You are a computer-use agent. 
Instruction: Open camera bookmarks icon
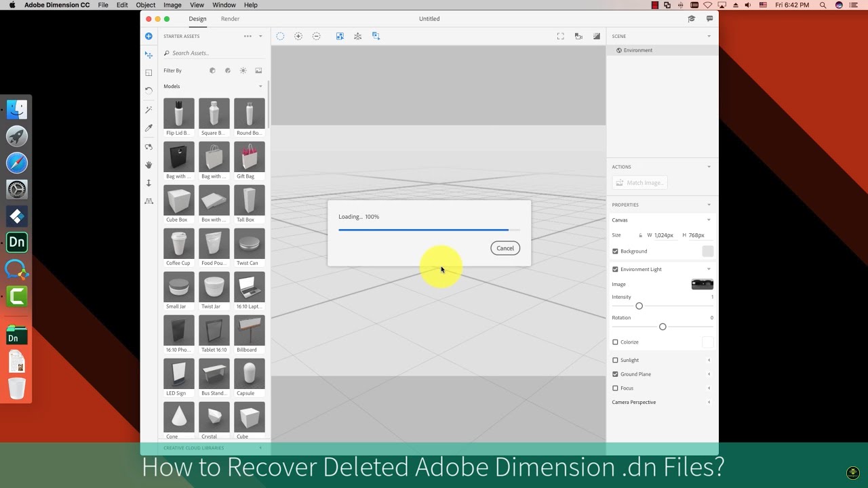coord(578,36)
